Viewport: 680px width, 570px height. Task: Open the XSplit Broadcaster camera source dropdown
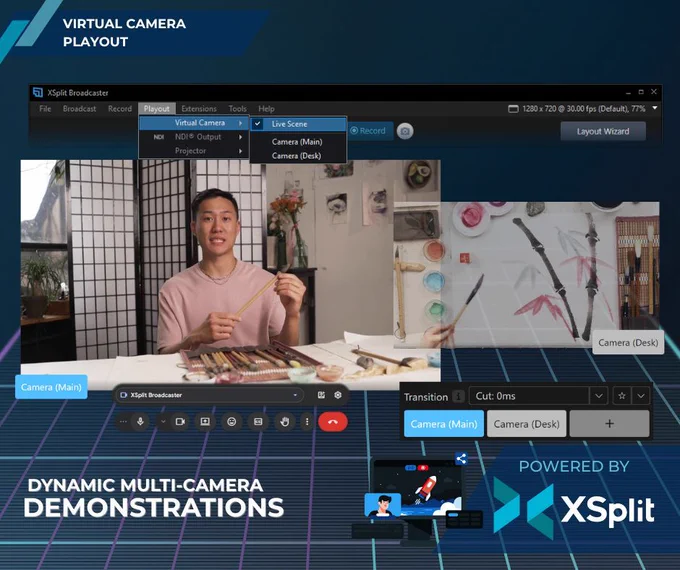(x=208, y=395)
